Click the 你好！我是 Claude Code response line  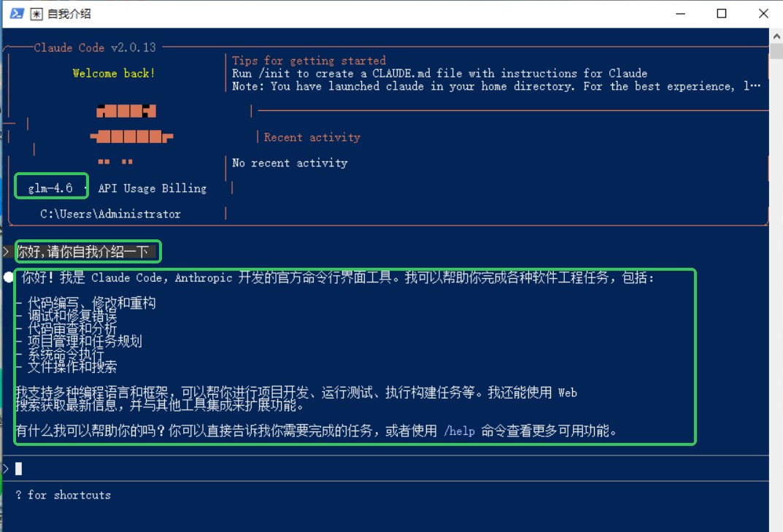(x=338, y=277)
